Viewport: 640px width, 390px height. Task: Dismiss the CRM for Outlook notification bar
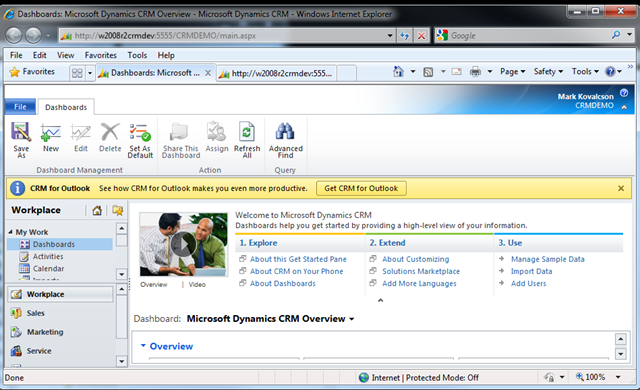coord(621,188)
